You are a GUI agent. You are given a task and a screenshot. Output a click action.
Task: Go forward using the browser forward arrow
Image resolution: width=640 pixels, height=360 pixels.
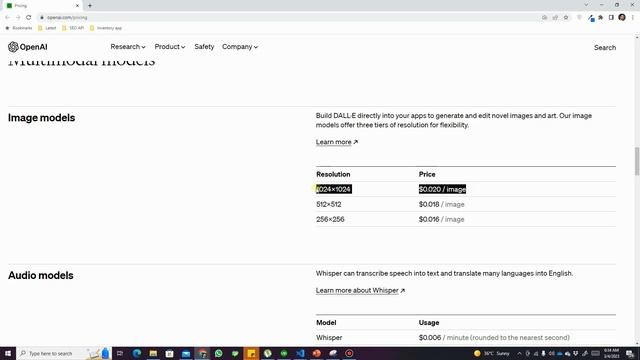[18, 18]
